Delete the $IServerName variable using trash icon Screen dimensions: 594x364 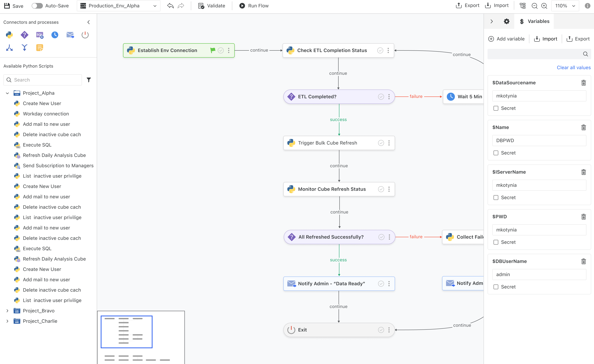tap(583, 172)
